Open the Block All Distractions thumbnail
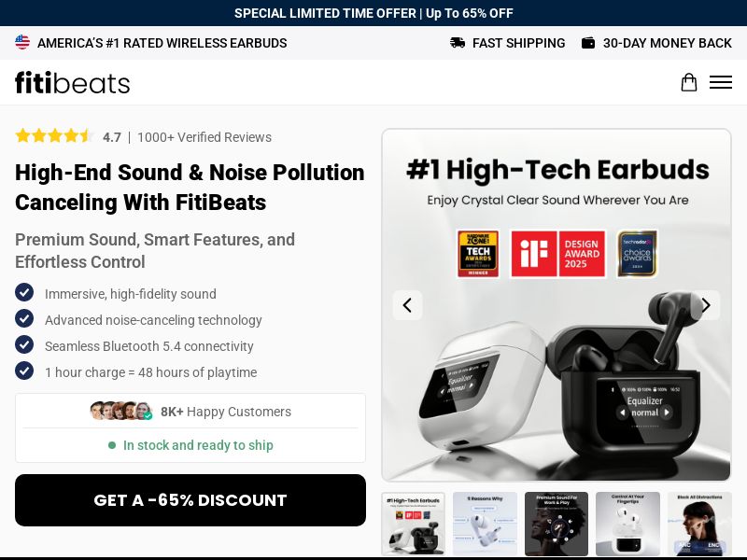 (x=699, y=524)
